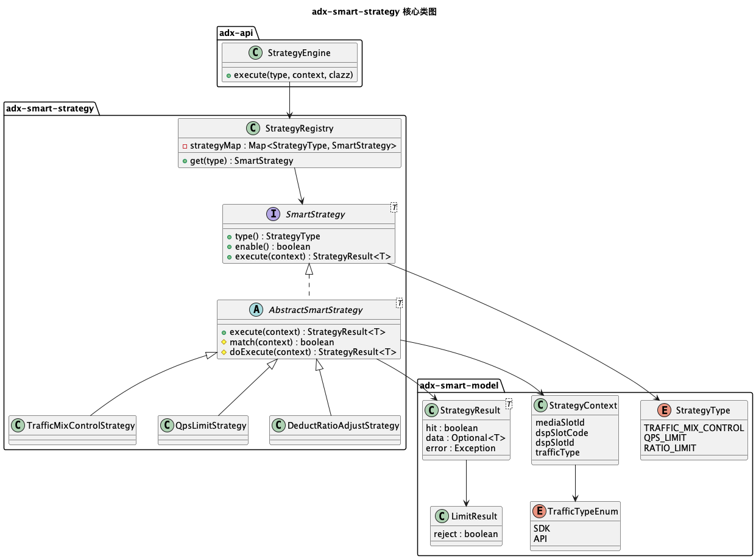The image size is (756, 559).
Task: Click the execute(type, context, clazz) method
Action: coord(294,75)
